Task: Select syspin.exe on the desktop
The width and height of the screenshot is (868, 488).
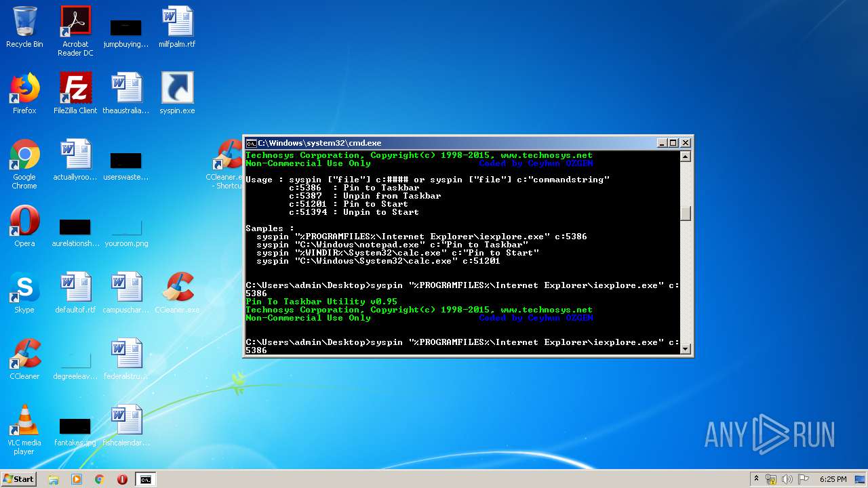Action: [177, 94]
